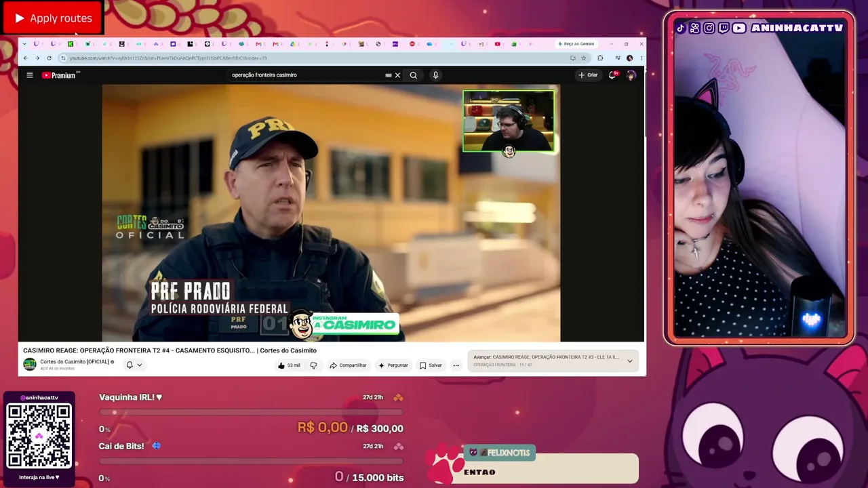
Task: Open YouTube notifications bell
Action: [x=612, y=75]
